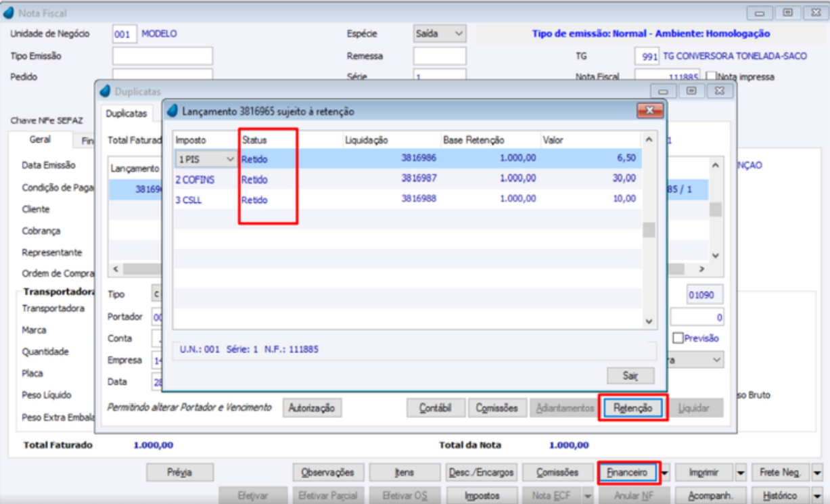This screenshot has height=504, width=830.
Task: Open the 1 PIS imposto dropdown
Action: point(205,159)
